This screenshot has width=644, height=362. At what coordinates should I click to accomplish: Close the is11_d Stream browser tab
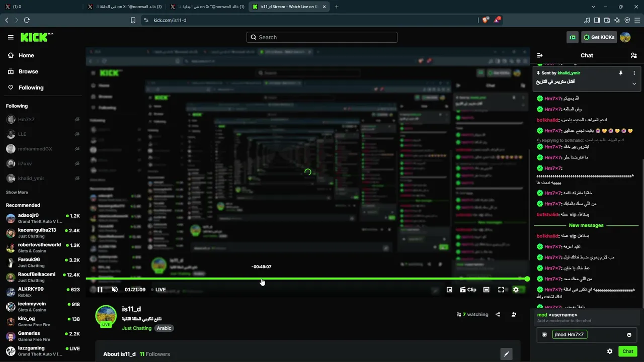click(324, 7)
